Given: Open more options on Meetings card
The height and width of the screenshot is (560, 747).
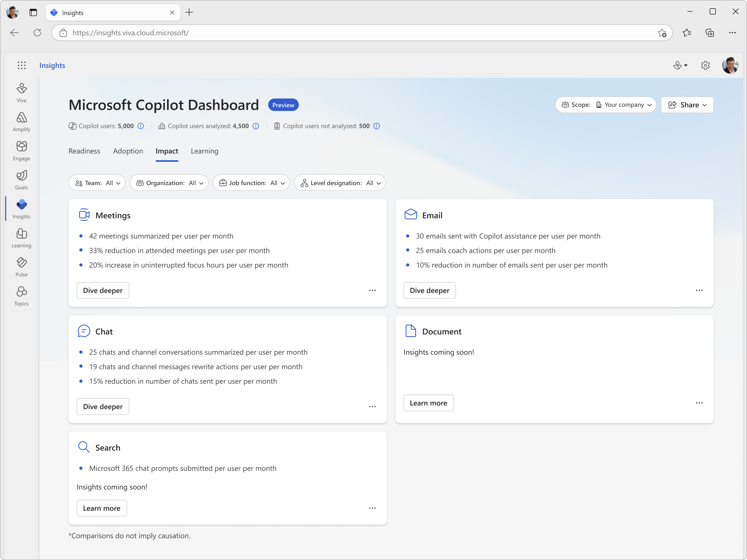Looking at the screenshot, I should tap(372, 290).
